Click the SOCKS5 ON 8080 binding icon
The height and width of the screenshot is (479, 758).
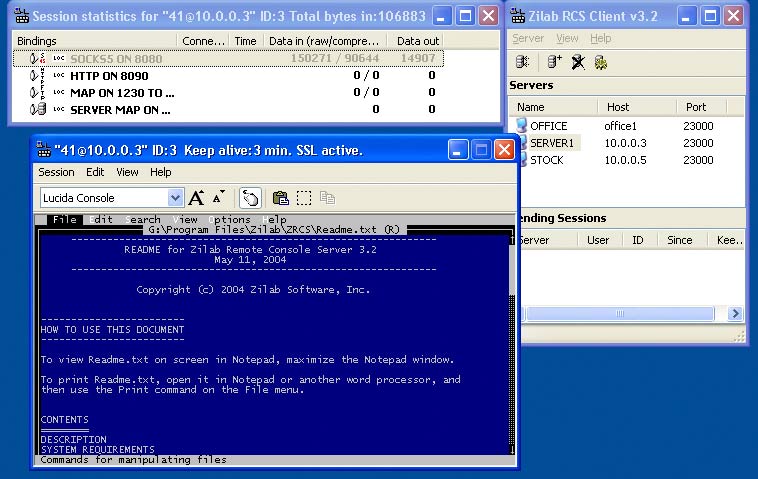click(x=37, y=58)
